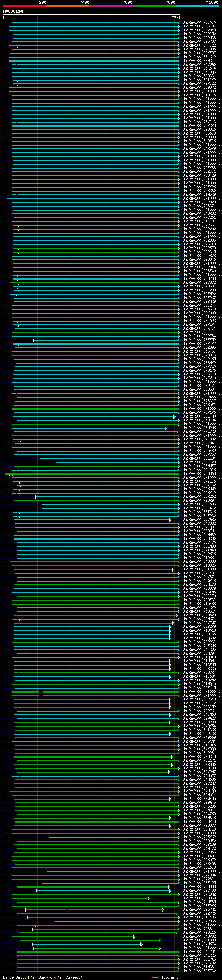
Task: Select the UniRef100_B7FHR0 label
Action: [x=199, y=294]
